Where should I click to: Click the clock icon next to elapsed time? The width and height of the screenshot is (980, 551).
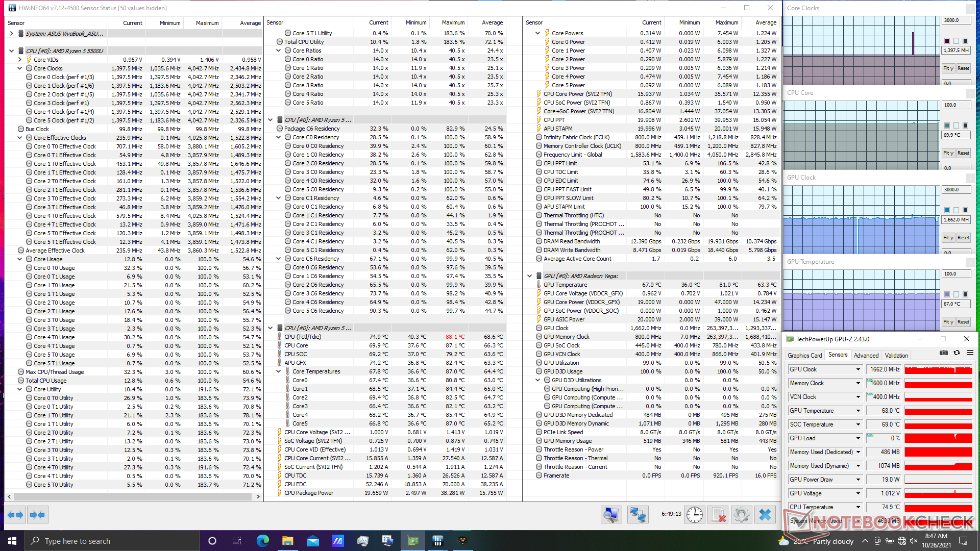(x=695, y=515)
